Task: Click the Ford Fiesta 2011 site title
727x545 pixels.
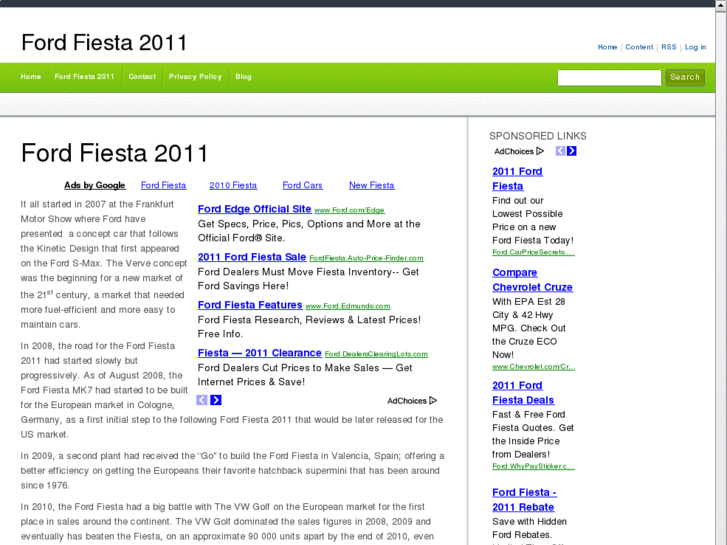Action: (x=104, y=43)
